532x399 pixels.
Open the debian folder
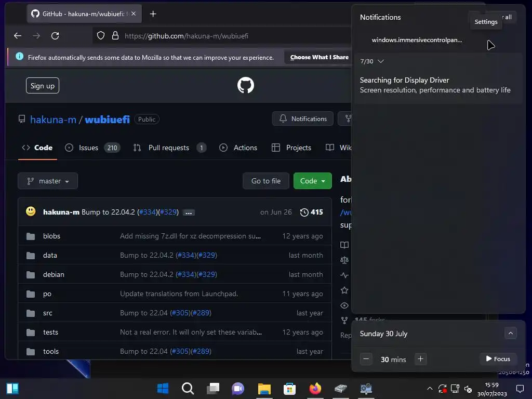[54, 274]
